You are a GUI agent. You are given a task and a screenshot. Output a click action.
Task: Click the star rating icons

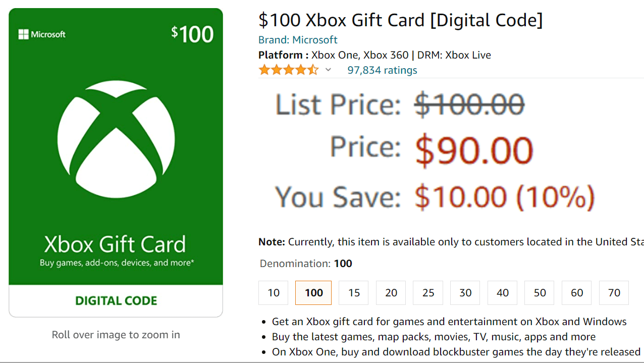click(x=289, y=70)
